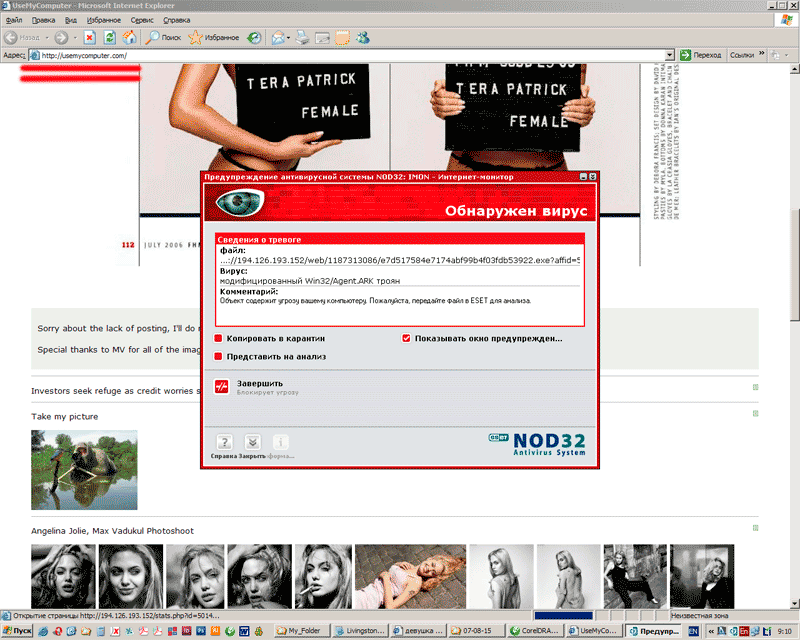Screen dimensions: 800x640
Task: Click the Stop loading icon in toolbar
Action: click(90, 38)
